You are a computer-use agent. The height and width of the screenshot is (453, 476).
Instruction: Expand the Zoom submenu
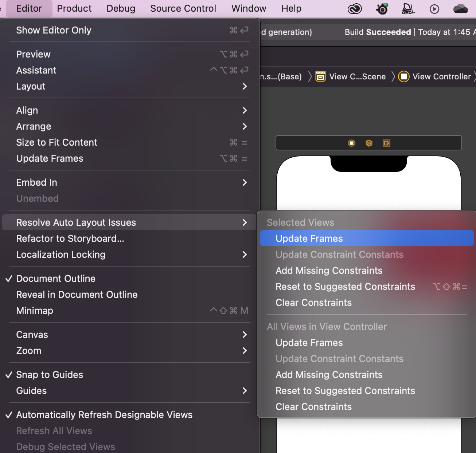tap(129, 351)
